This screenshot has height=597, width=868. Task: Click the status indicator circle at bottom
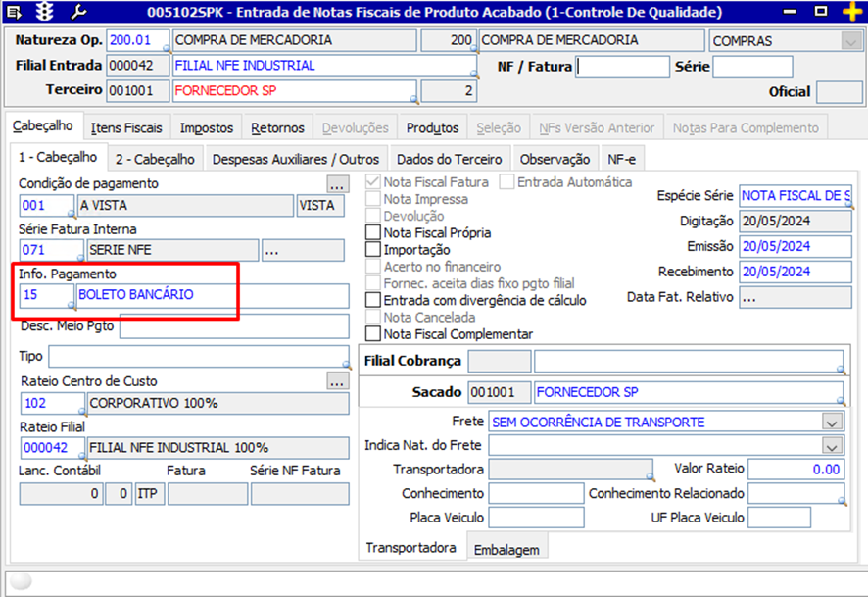(x=21, y=581)
